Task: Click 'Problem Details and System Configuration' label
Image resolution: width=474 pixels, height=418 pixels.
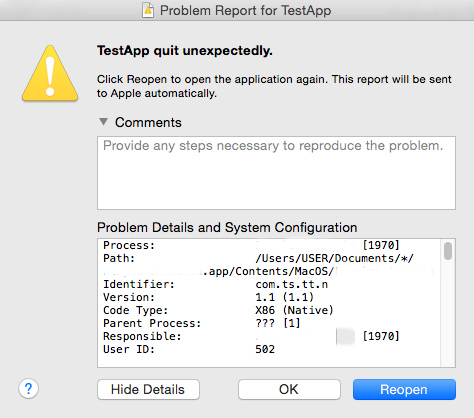Action: 227,228
